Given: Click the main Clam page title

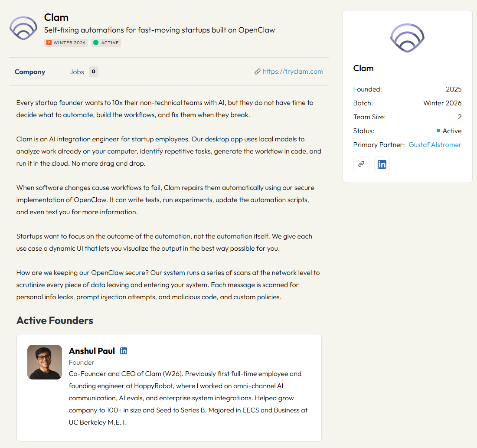Looking at the screenshot, I should tap(56, 18).
